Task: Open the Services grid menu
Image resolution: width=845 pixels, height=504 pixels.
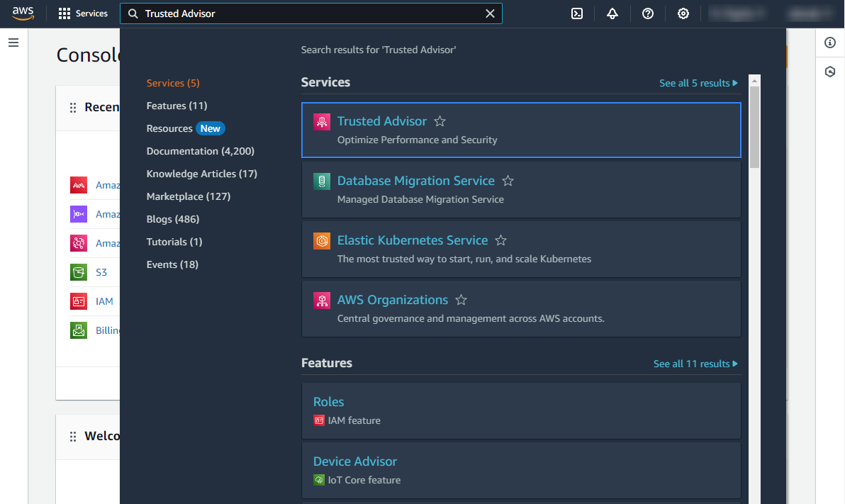Action: pyautogui.click(x=83, y=13)
